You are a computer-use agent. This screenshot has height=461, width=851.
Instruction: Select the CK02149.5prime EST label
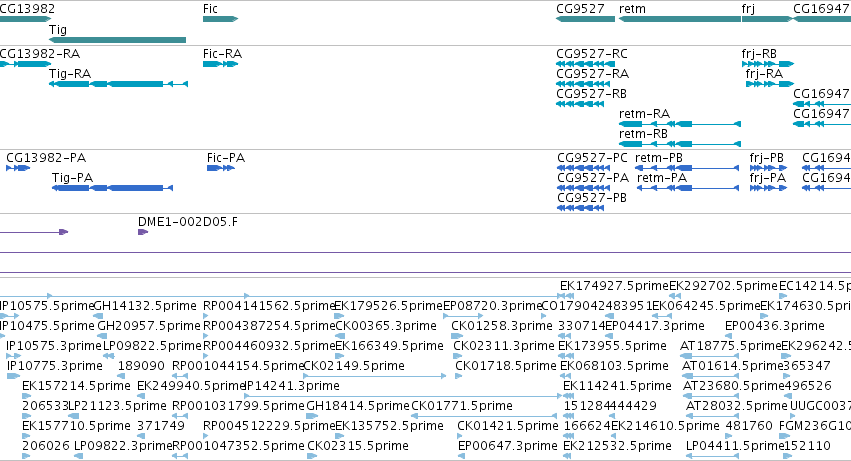coord(354,367)
